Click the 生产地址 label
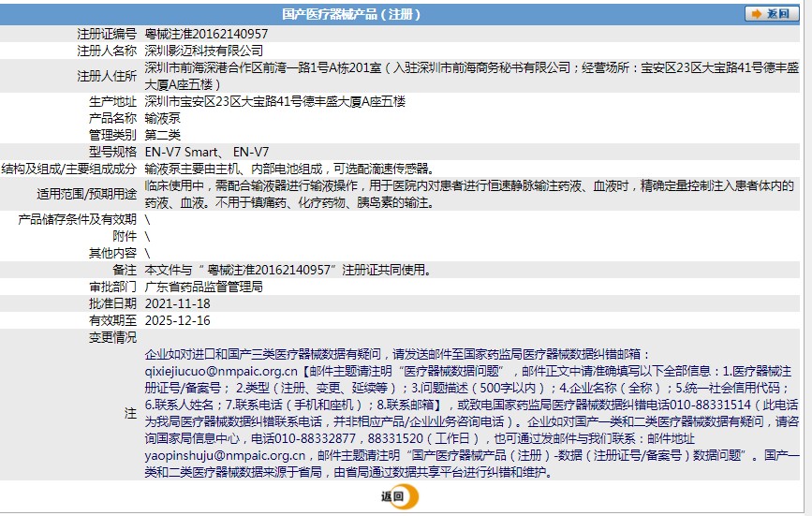Image resolution: width=812 pixels, height=516 pixels. click(113, 101)
